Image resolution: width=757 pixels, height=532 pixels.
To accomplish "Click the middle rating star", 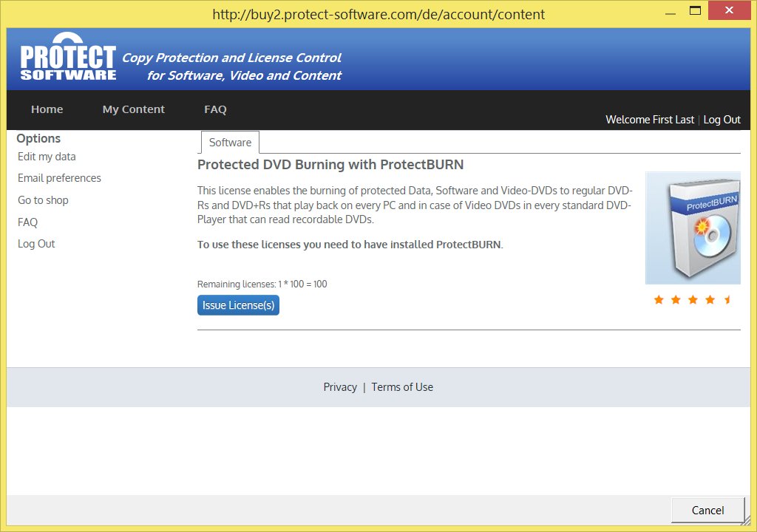I will pos(693,299).
